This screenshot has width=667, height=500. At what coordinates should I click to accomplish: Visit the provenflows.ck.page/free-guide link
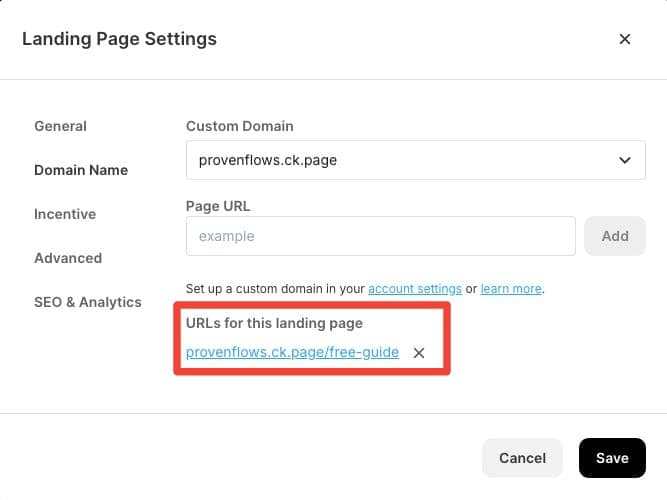[292, 352]
